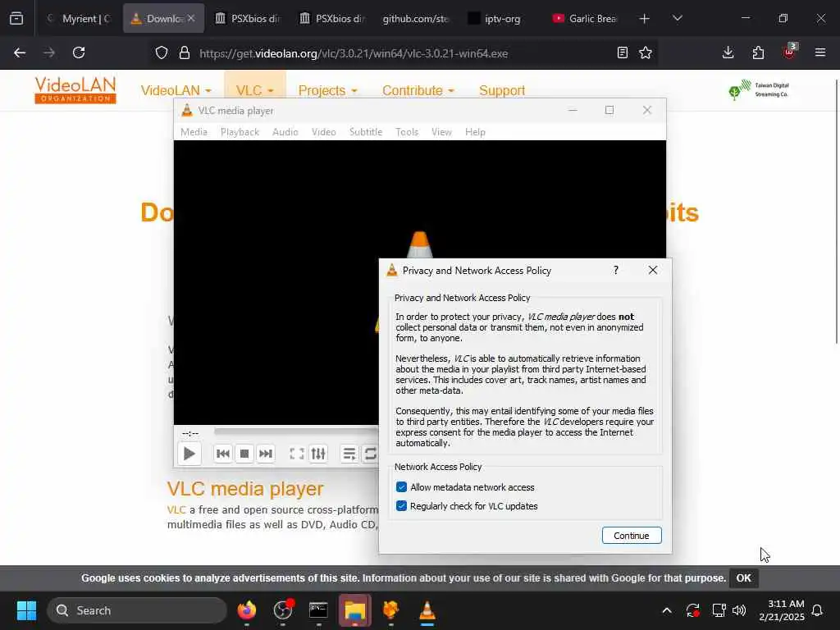
Task: Open File Explorer from the taskbar
Action: click(x=354, y=610)
